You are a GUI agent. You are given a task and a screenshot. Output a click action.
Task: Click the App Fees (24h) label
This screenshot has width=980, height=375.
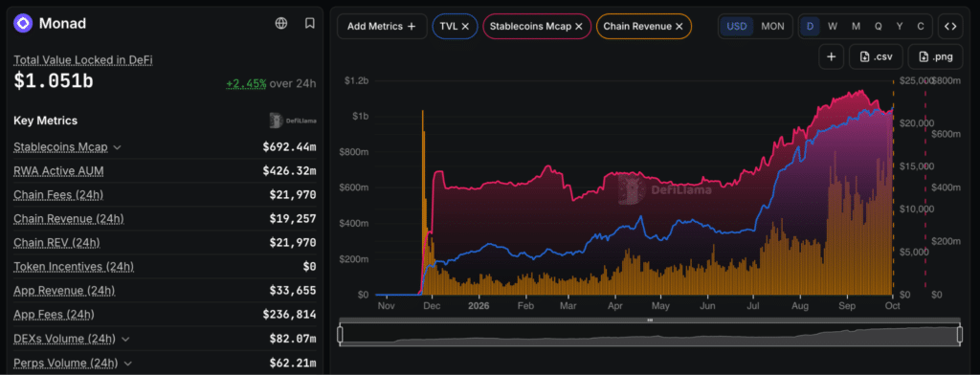[54, 315]
